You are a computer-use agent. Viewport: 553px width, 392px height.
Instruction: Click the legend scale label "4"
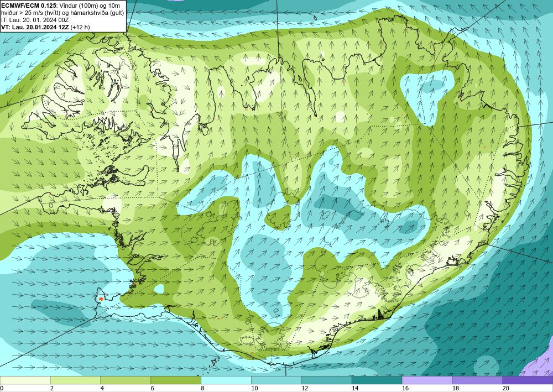point(102,389)
